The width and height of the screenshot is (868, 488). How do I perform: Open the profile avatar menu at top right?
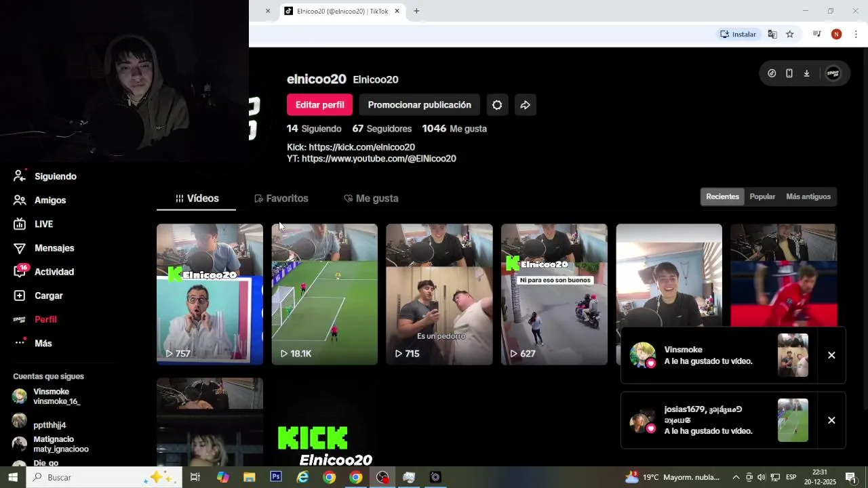(833, 73)
